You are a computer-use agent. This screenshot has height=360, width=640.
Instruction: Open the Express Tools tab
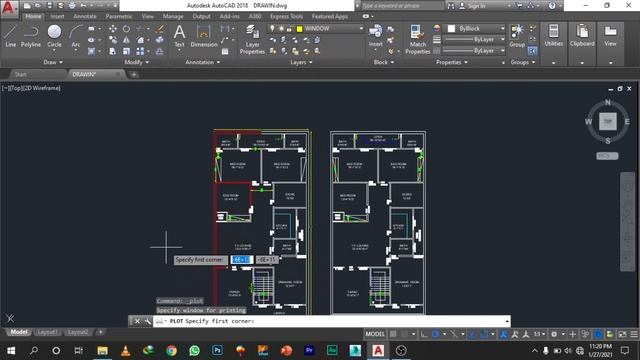click(x=286, y=16)
